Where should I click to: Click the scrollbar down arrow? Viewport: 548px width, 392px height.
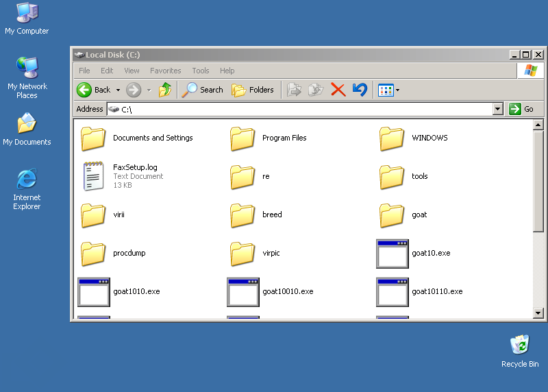click(x=538, y=313)
